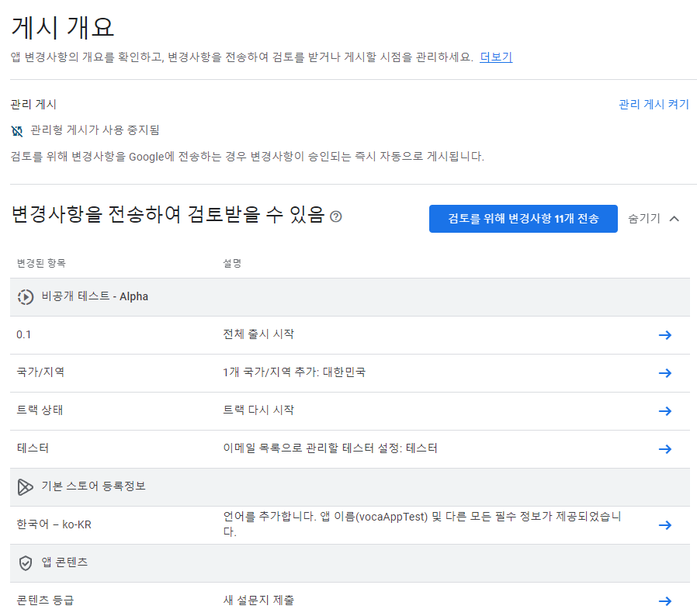697x616 pixels.
Task: Click the 한국어 – ko-KR row label
Action: (x=54, y=524)
